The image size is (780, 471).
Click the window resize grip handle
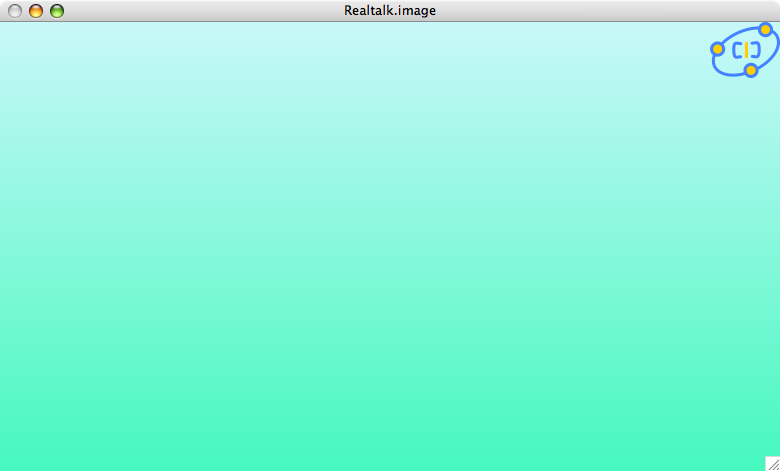[x=773, y=464]
